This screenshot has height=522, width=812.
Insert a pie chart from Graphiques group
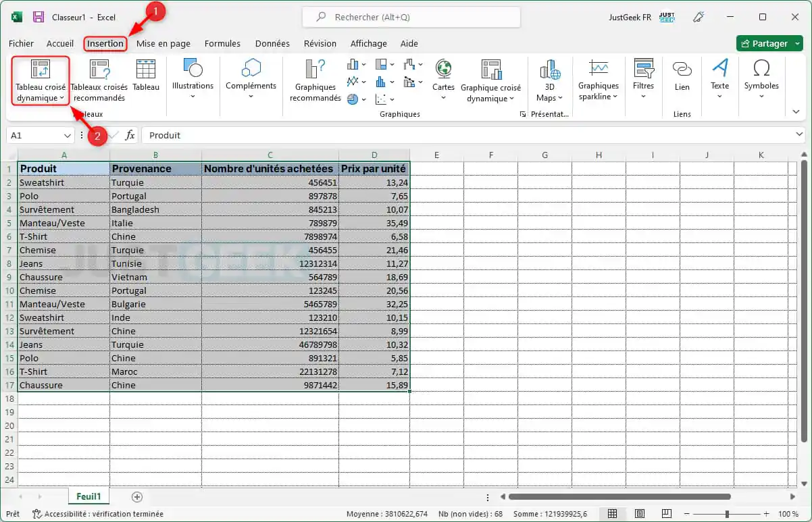352,99
